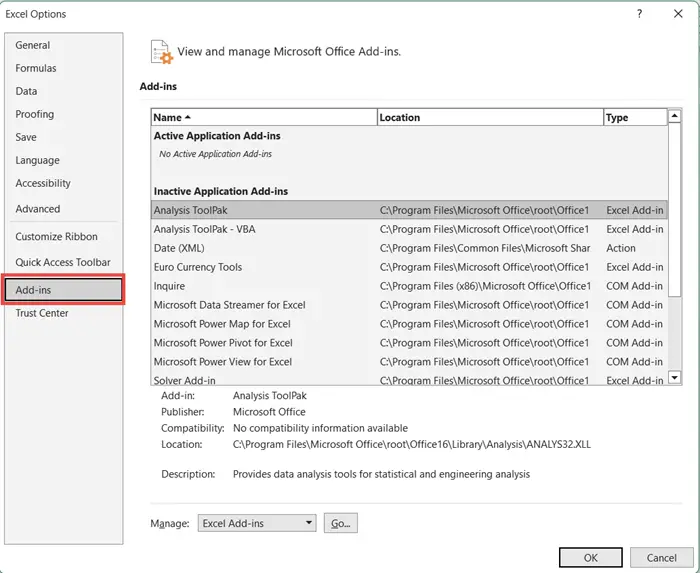Sort add-ins by Name column header
This screenshot has height=573, width=700.
(x=264, y=117)
